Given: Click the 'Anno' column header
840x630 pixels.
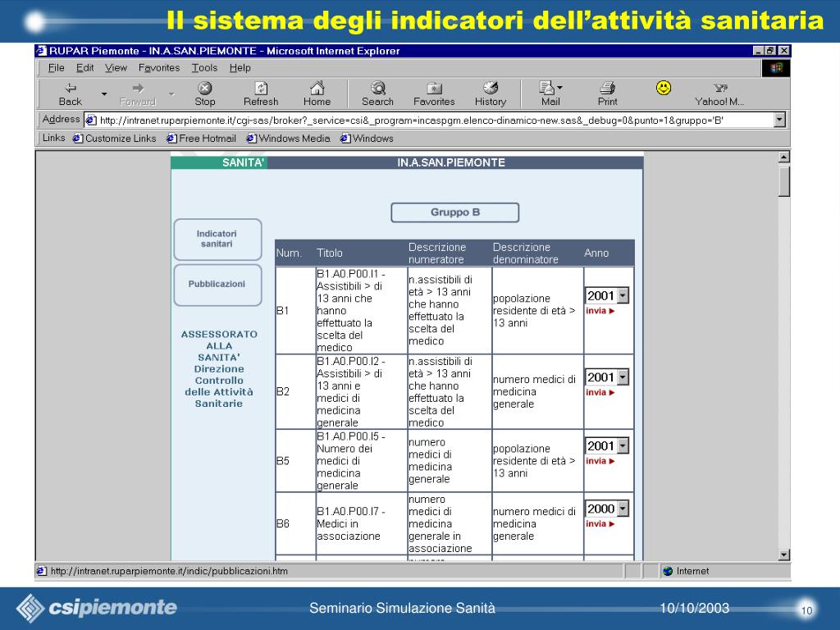Looking at the screenshot, I should point(596,253).
